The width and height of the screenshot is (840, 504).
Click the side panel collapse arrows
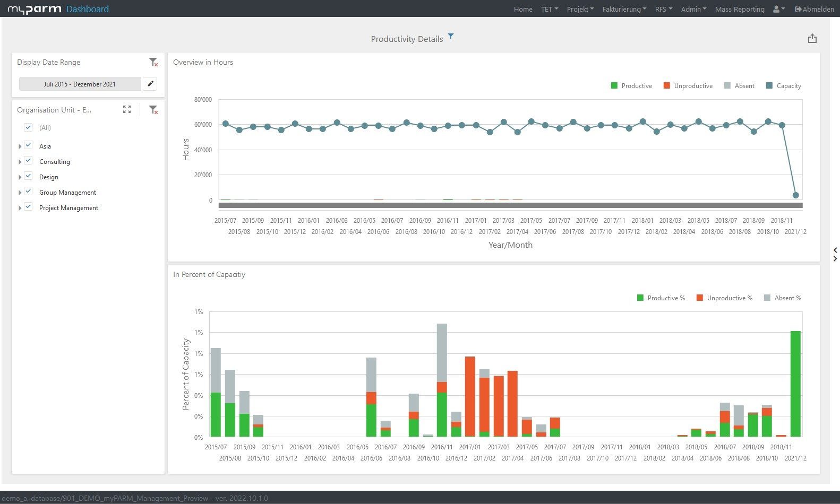[x=835, y=254]
